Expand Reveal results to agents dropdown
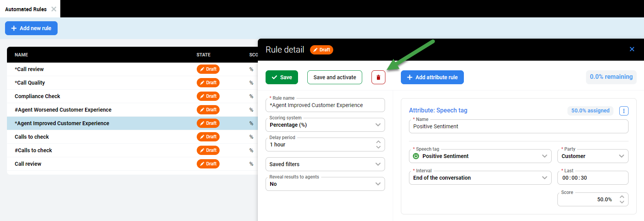The width and height of the screenshot is (644, 221). 378,184
